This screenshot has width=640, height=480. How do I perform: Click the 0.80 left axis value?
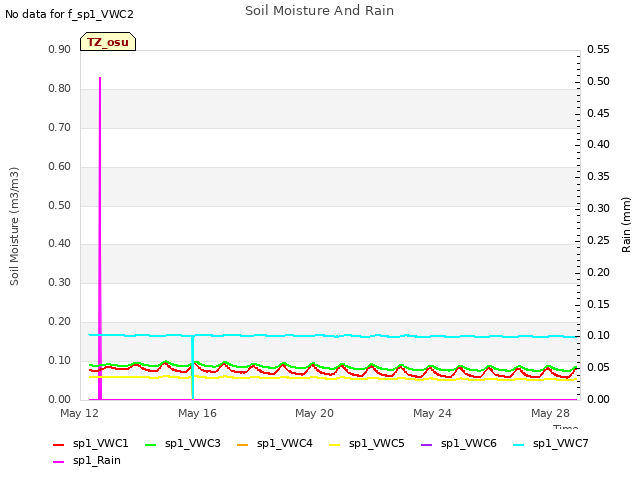(x=60, y=89)
